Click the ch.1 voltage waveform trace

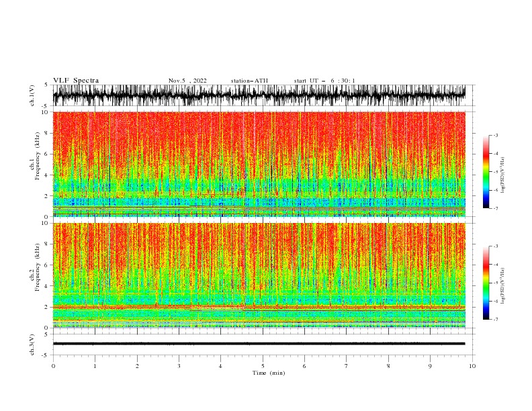[259, 95]
